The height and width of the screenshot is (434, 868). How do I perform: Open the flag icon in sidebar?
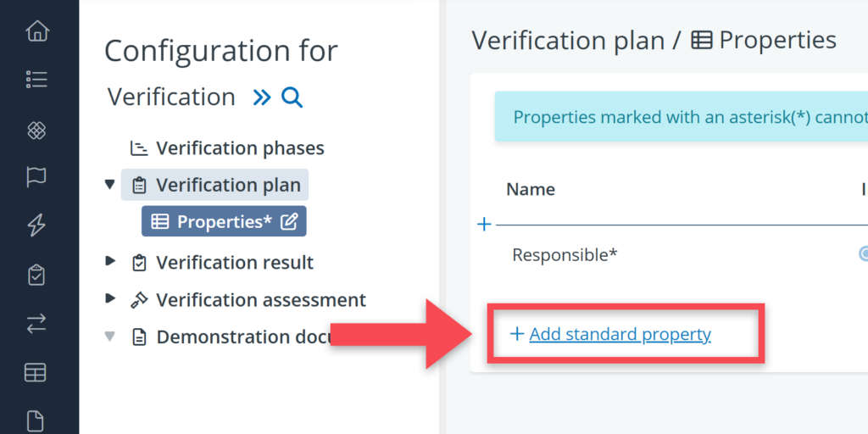coord(36,176)
